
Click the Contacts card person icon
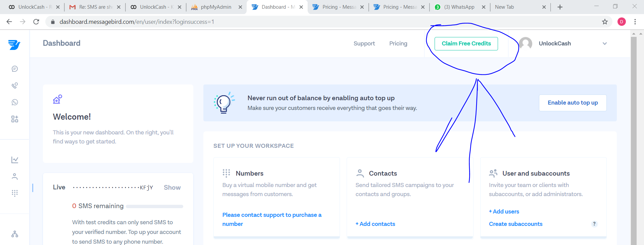click(x=360, y=173)
